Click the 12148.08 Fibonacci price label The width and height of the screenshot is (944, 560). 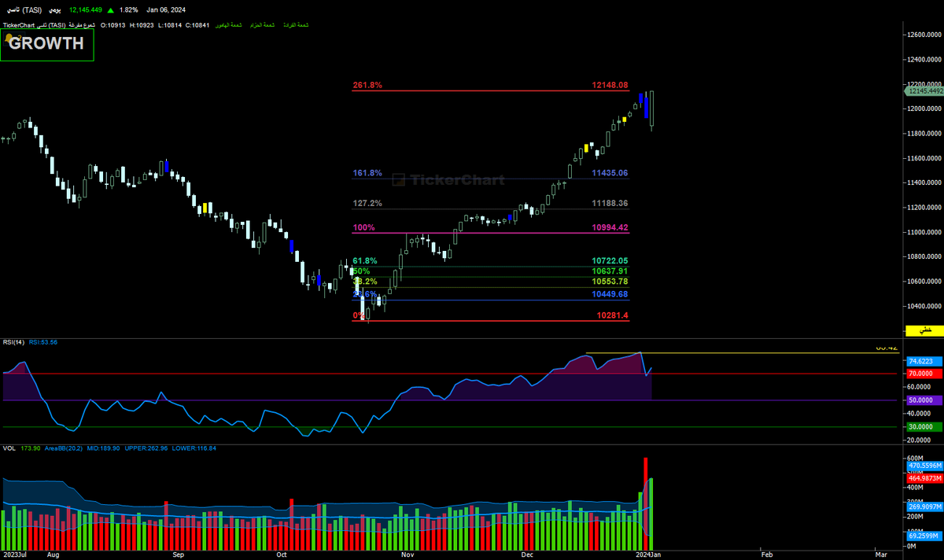(x=610, y=85)
